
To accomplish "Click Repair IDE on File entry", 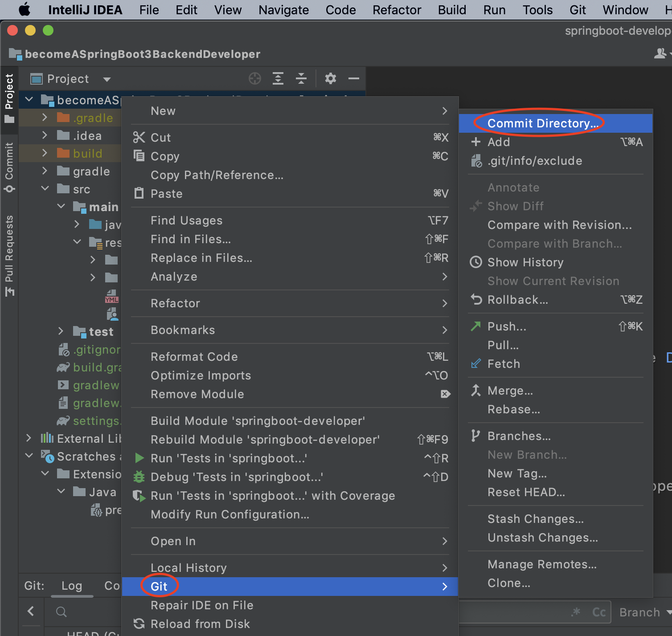I will click(x=290, y=605).
